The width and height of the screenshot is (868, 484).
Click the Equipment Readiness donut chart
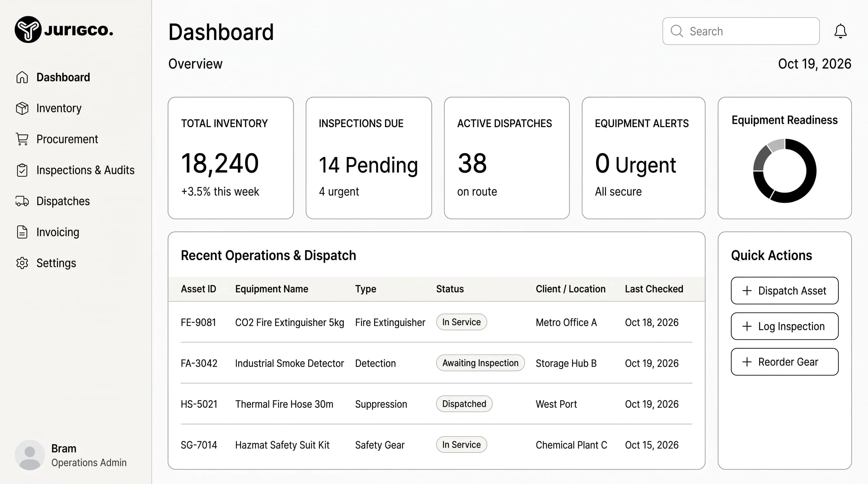(784, 171)
